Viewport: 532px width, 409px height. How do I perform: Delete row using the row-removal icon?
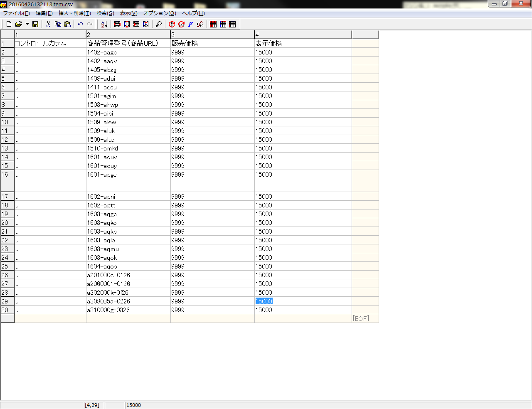pyautogui.click(x=136, y=24)
